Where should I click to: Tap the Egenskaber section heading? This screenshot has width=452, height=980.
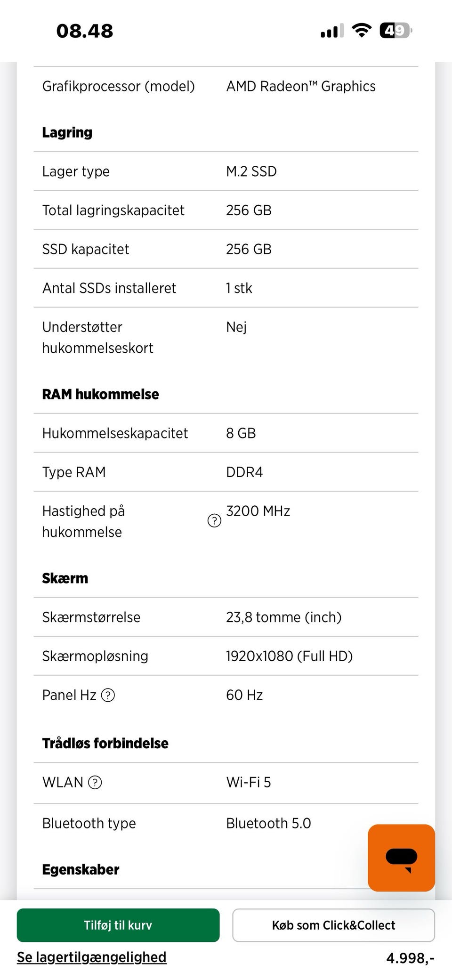point(81,869)
